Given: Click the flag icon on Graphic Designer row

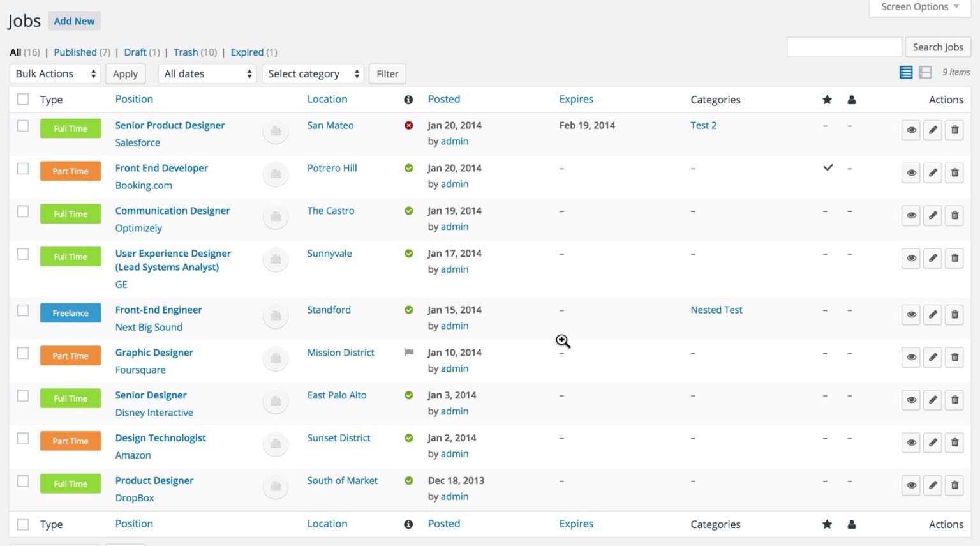Looking at the screenshot, I should click(x=408, y=353).
